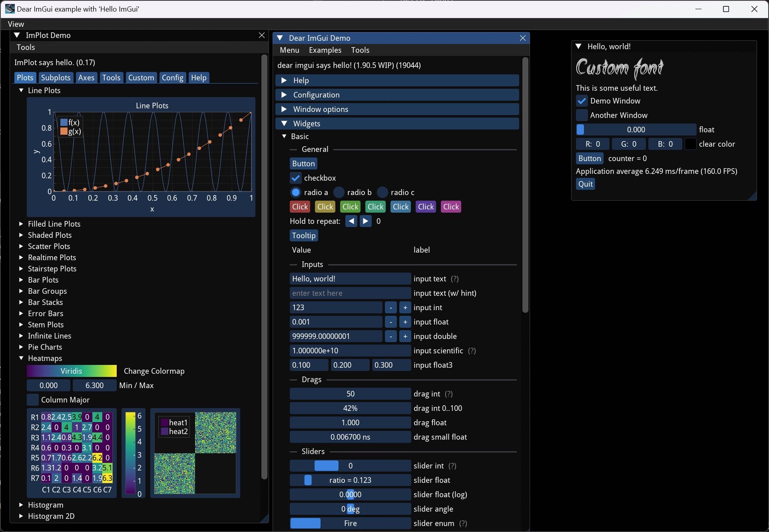Enable the 'Another Window' checkbox
Image resolution: width=769 pixels, height=532 pixels.
[582, 115]
